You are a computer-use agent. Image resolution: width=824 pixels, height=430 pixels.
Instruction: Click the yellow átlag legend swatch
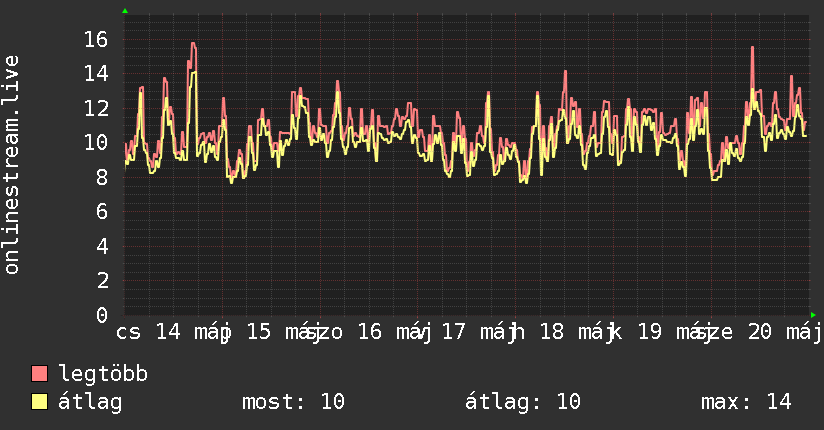point(40,402)
